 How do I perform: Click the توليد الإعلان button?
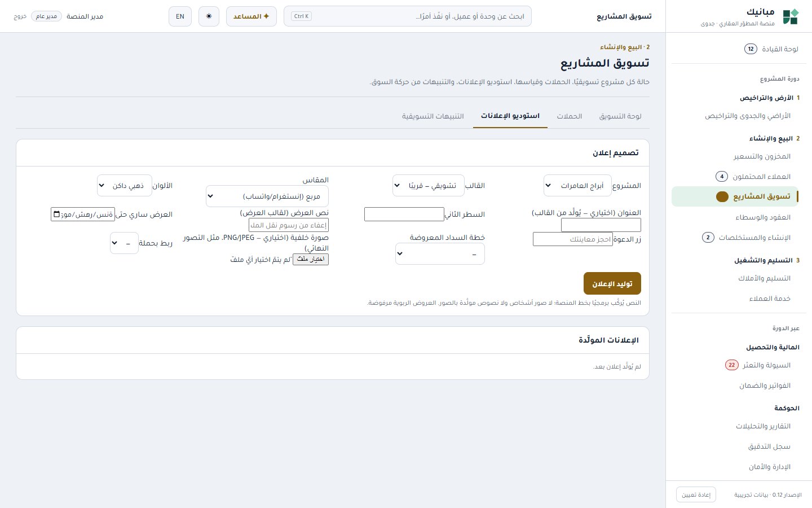click(612, 283)
